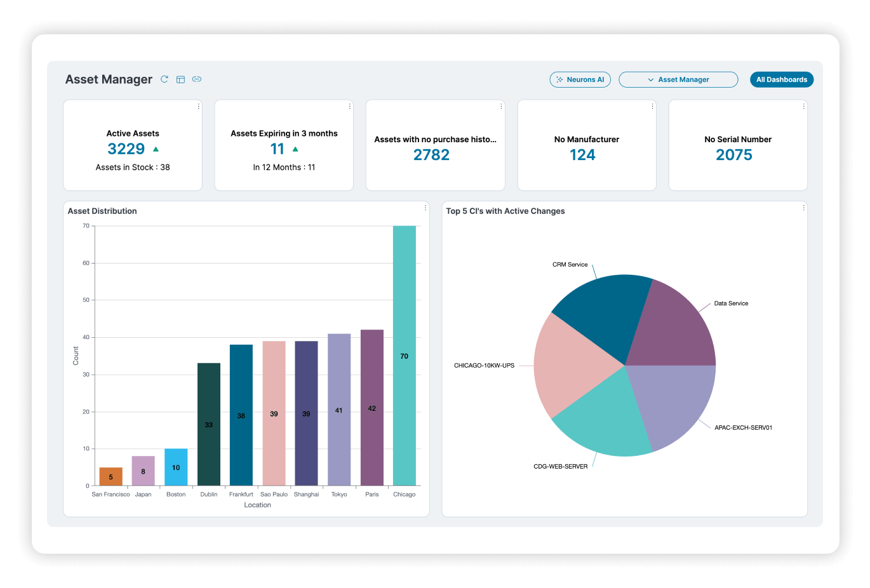Click the San Francisco axis label
This screenshot has height=588, width=870.
111,495
